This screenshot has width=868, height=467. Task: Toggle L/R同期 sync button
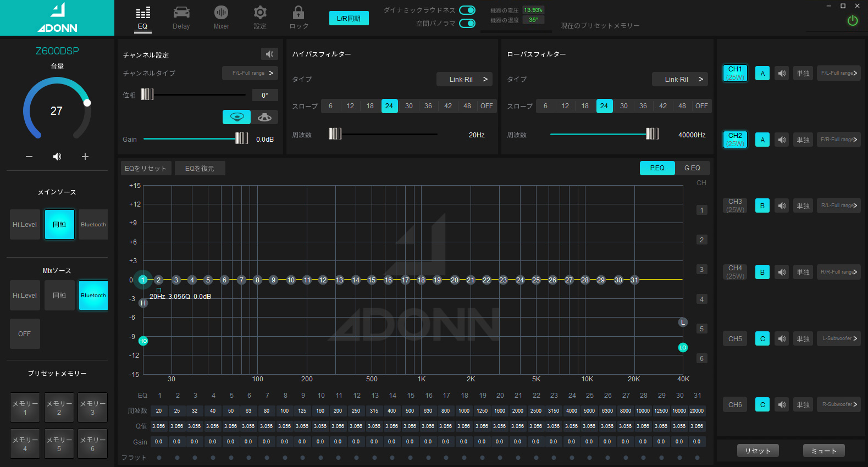click(x=349, y=18)
